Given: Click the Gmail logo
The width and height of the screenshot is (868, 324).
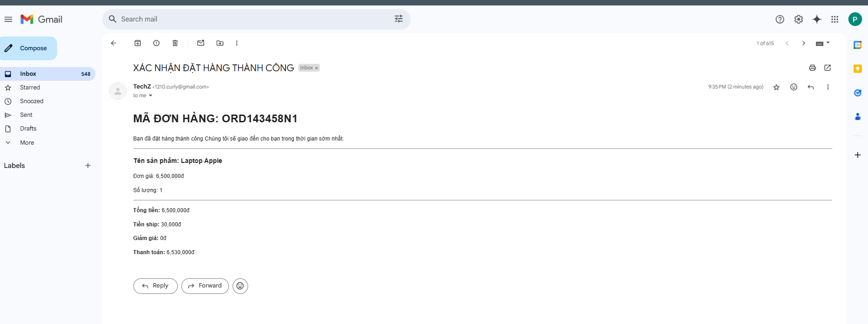Looking at the screenshot, I should pos(41,19).
